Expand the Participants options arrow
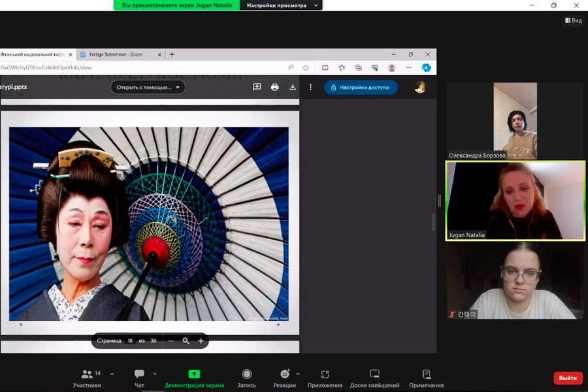 [x=112, y=374]
